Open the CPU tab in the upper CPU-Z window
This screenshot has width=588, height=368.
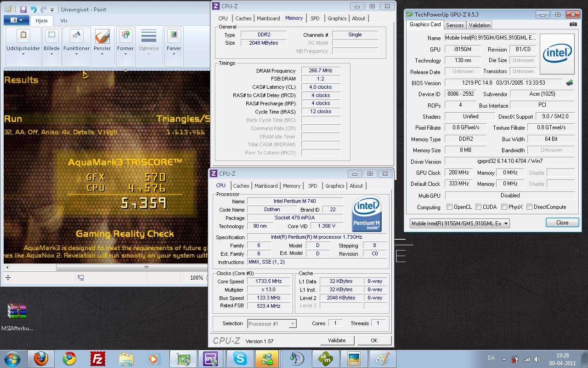click(223, 18)
